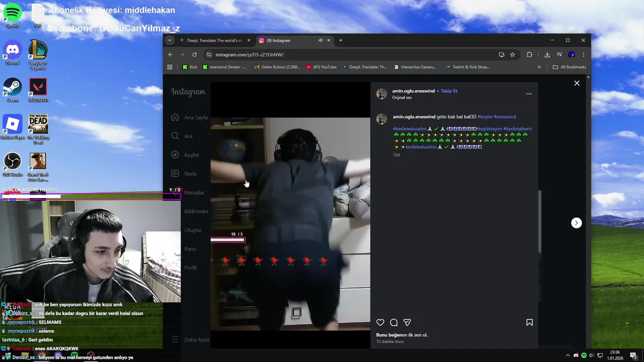Open Spotify desktop shortcut
The image size is (644, 362).
(x=12, y=15)
